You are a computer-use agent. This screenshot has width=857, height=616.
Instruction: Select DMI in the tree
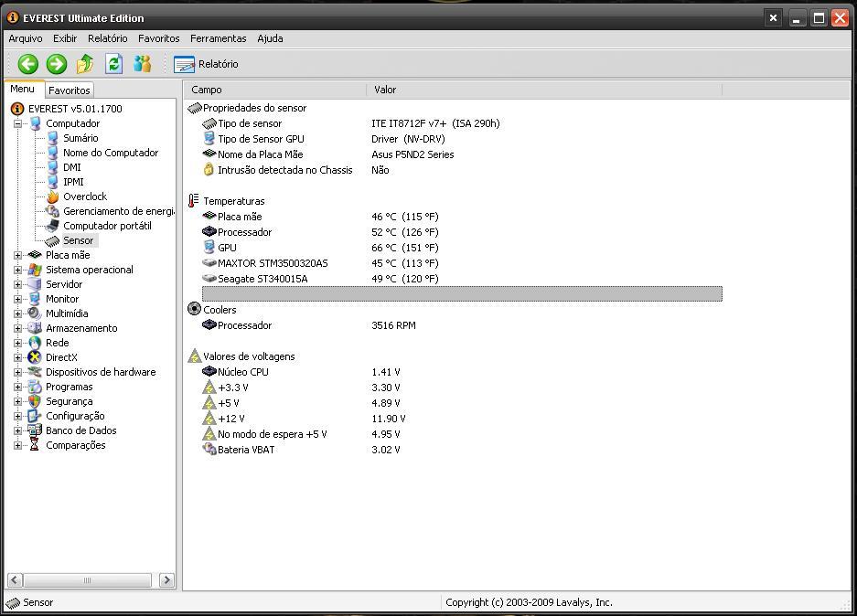(71, 167)
